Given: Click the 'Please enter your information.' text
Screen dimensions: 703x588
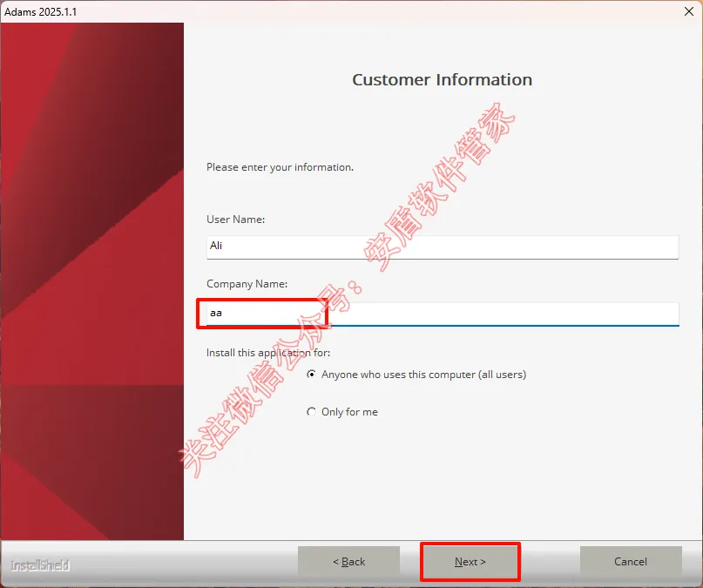Looking at the screenshot, I should coord(280,167).
